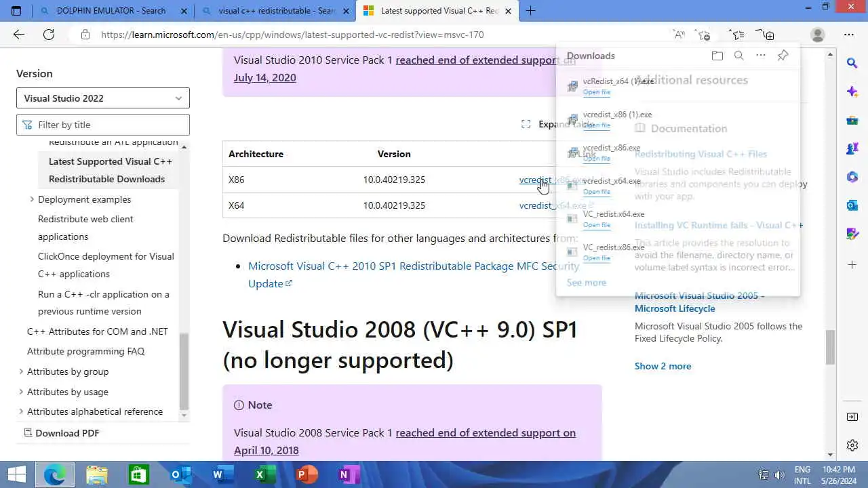Screen dimensions: 868x488
Task: Open Redistribute web client applications article
Action: [x=85, y=228]
